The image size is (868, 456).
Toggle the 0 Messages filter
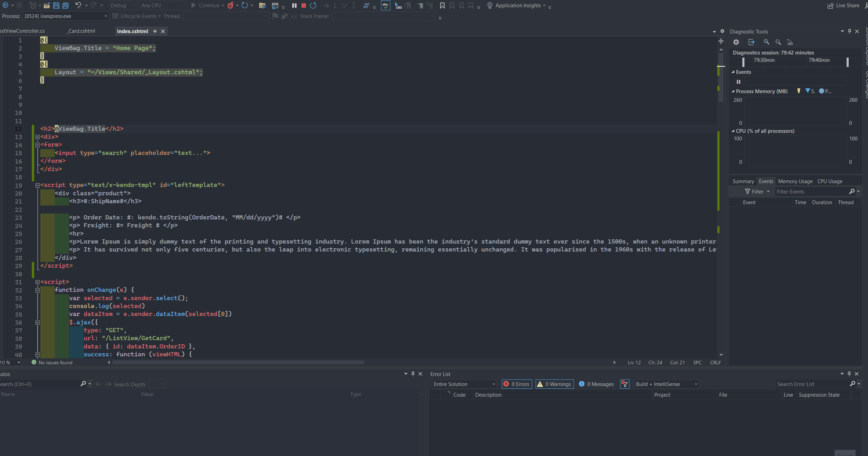tap(596, 384)
